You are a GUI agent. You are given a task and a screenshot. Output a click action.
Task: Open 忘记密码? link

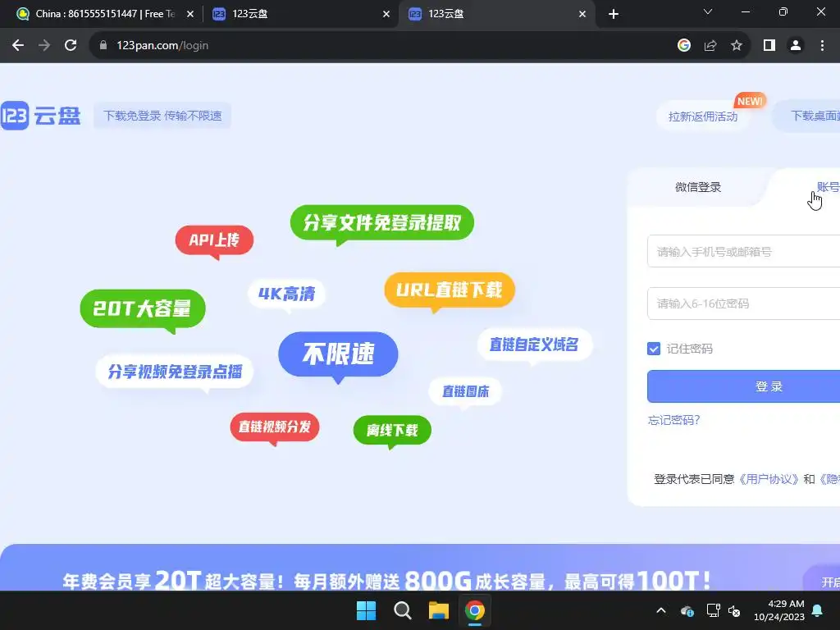click(x=673, y=420)
